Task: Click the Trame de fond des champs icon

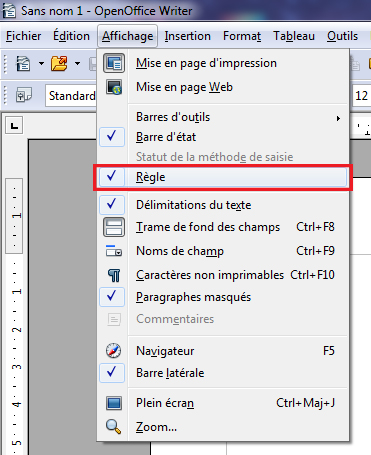Action: pyautogui.click(x=114, y=227)
